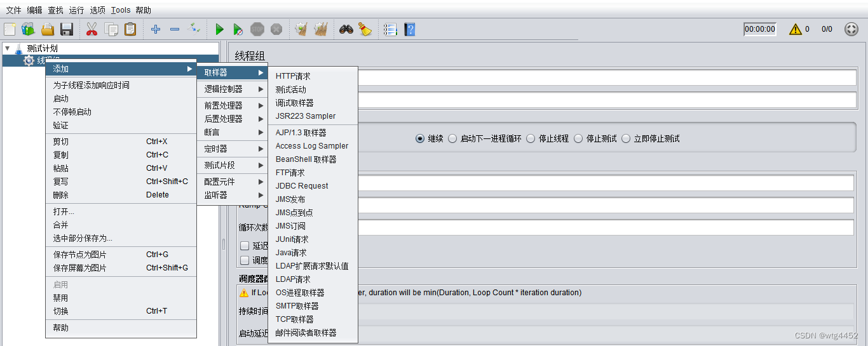Click the remote engines circle icon
This screenshot has height=346, width=868.
pyautogui.click(x=851, y=29)
